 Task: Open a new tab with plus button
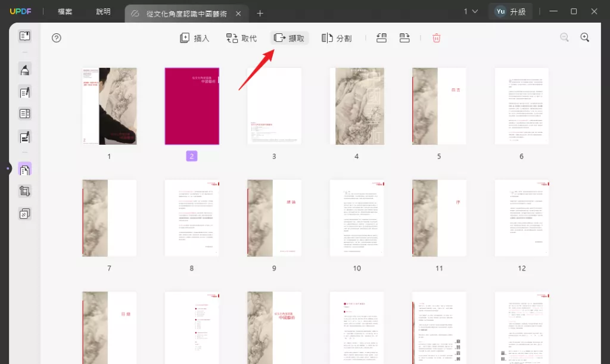[x=260, y=13]
